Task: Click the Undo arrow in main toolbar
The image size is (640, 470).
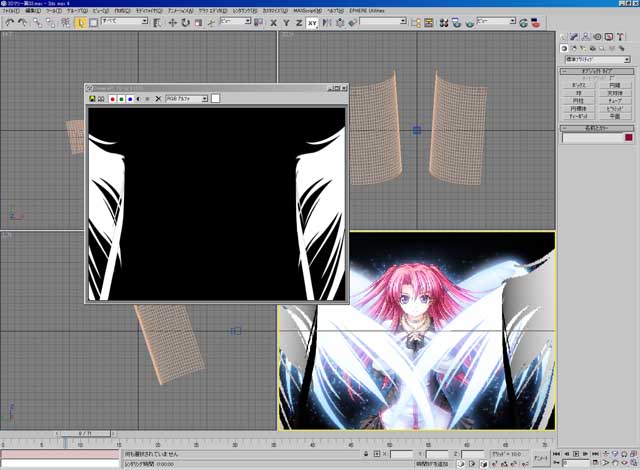Action: 9,23
